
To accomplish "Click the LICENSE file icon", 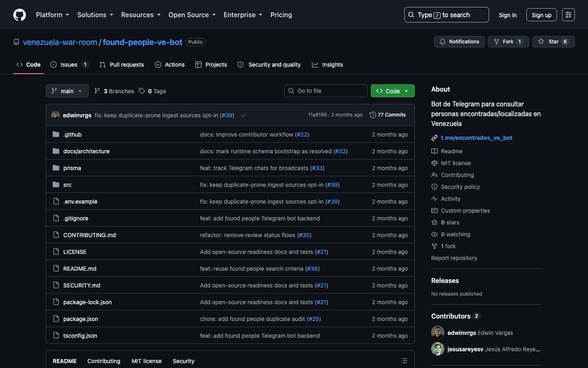I will click(56, 252).
